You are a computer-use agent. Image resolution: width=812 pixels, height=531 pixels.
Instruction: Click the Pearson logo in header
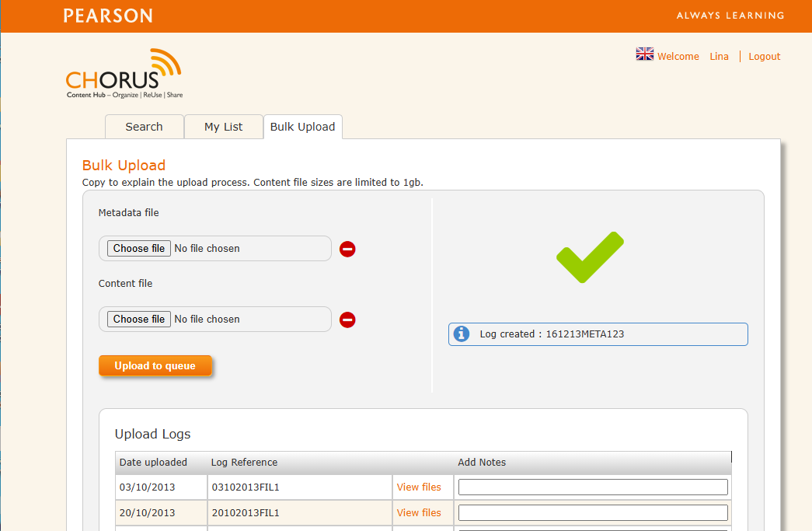tap(108, 16)
